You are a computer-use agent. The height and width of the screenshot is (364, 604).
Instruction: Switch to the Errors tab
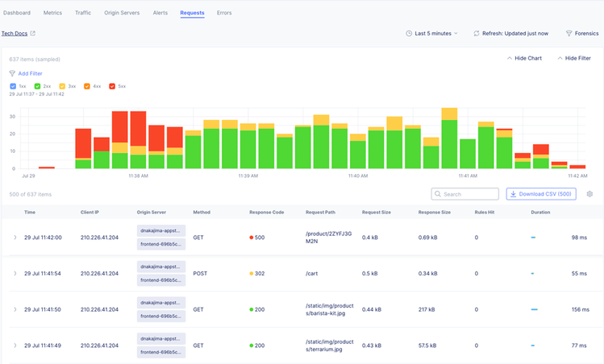coord(224,13)
